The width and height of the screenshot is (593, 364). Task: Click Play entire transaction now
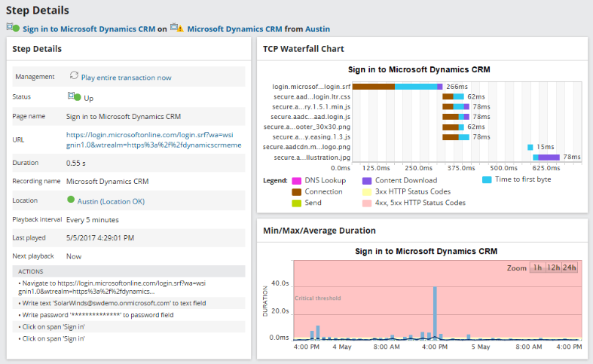[x=126, y=77]
